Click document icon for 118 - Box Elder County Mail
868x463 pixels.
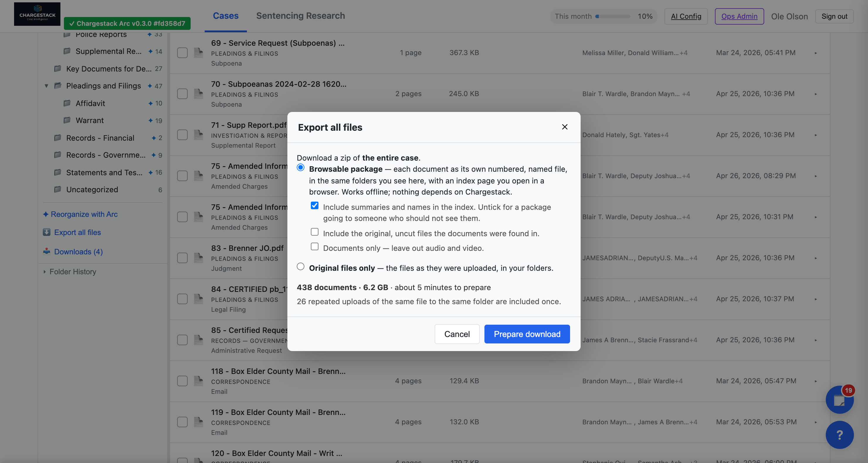click(x=199, y=381)
